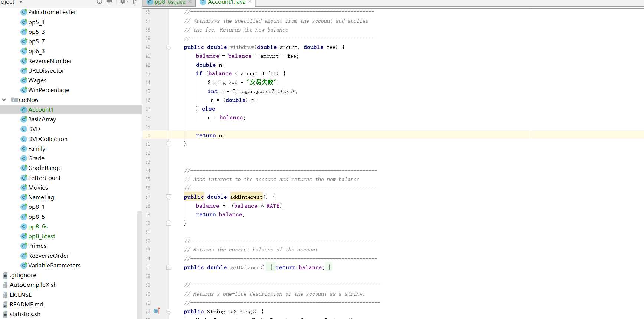This screenshot has width=644, height=319.
Task: Click the README.md file icon
Action: 5,304
